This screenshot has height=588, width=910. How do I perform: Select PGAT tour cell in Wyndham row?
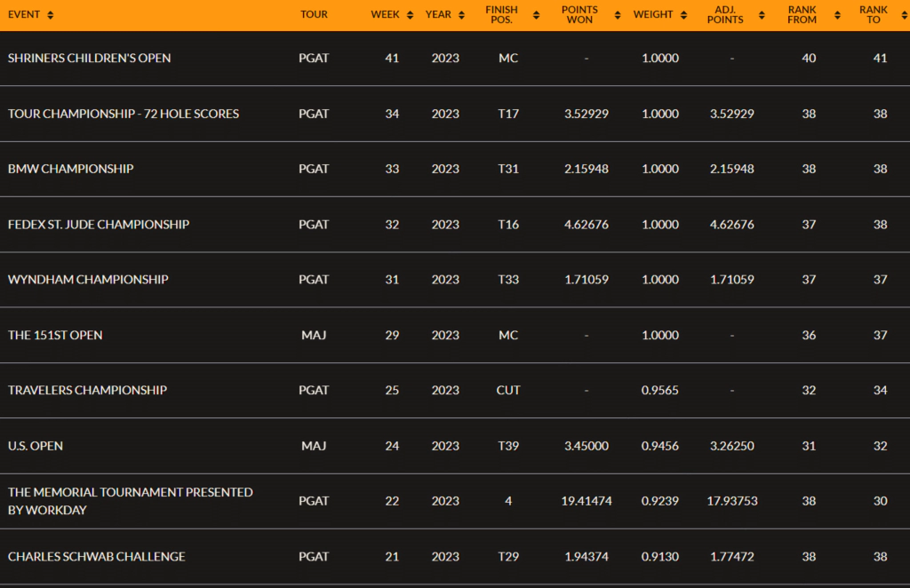(314, 280)
